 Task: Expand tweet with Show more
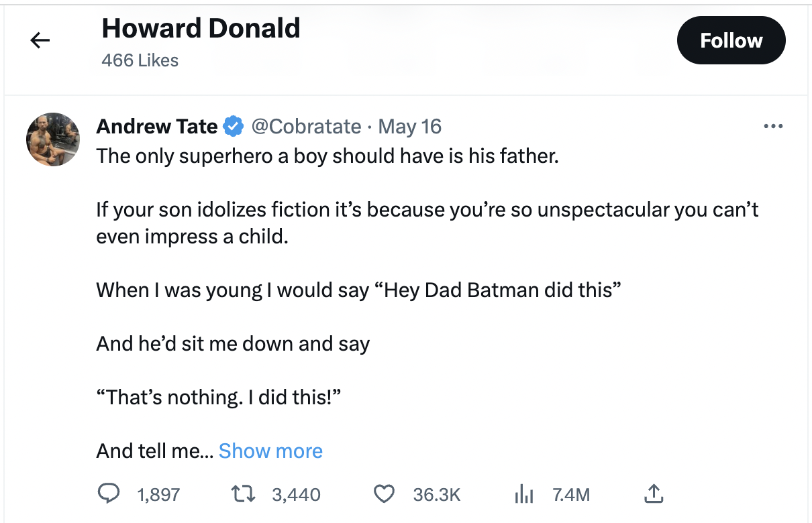[270, 451]
